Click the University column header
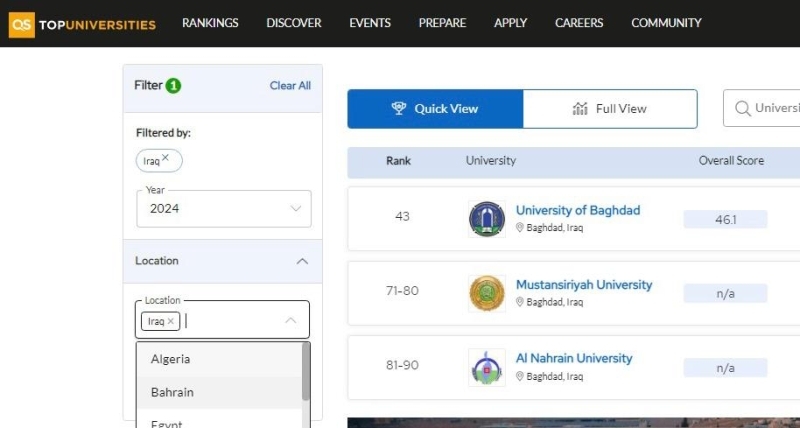This screenshot has width=800, height=428. click(x=491, y=161)
